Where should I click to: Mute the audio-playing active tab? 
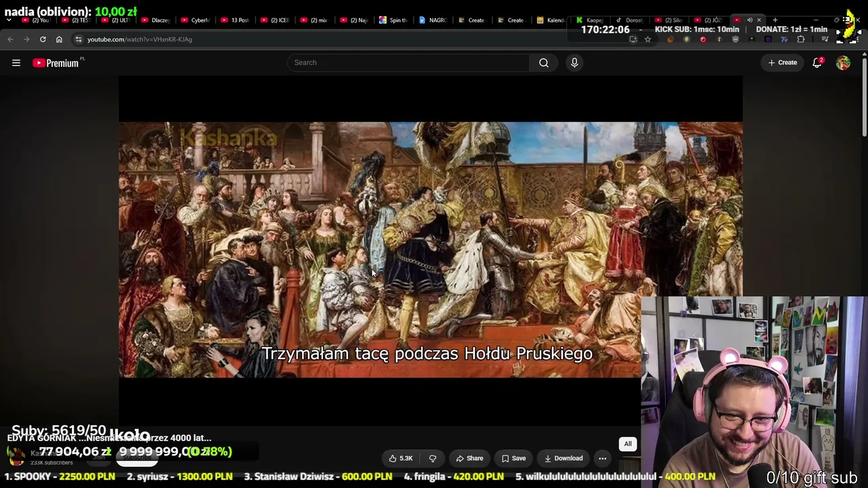pos(749,20)
